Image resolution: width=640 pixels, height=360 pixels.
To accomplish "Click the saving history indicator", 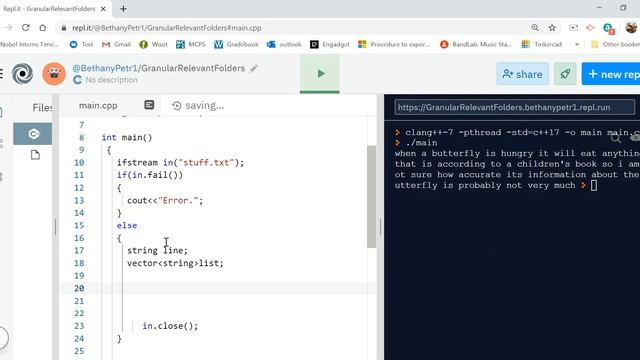I will tap(199, 105).
